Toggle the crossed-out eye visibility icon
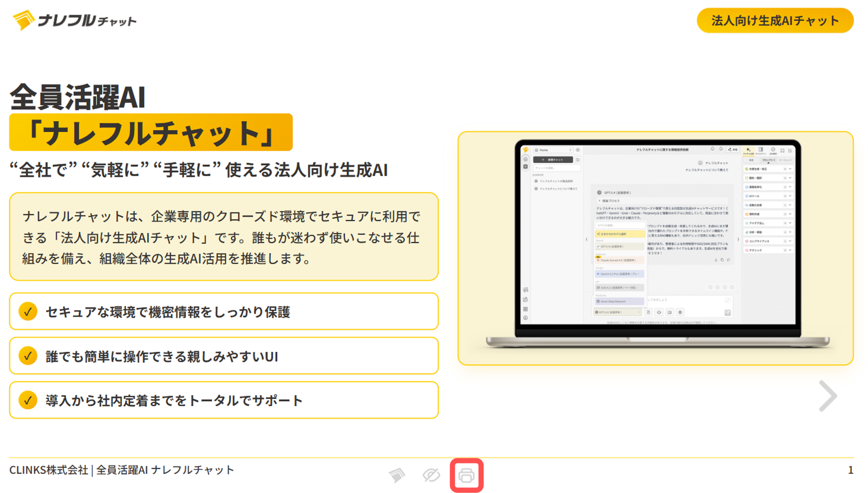The height and width of the screenshot is (493, 868). (x=431, y=475)
